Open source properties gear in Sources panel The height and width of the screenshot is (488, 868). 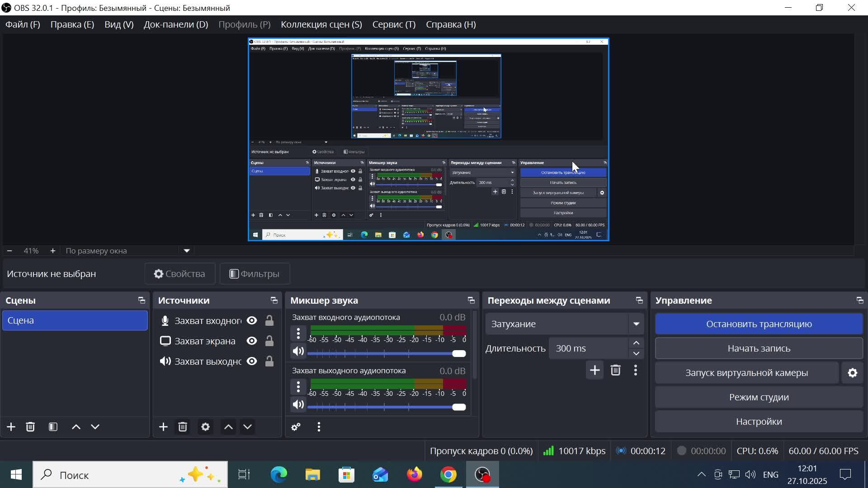[205, 427]
